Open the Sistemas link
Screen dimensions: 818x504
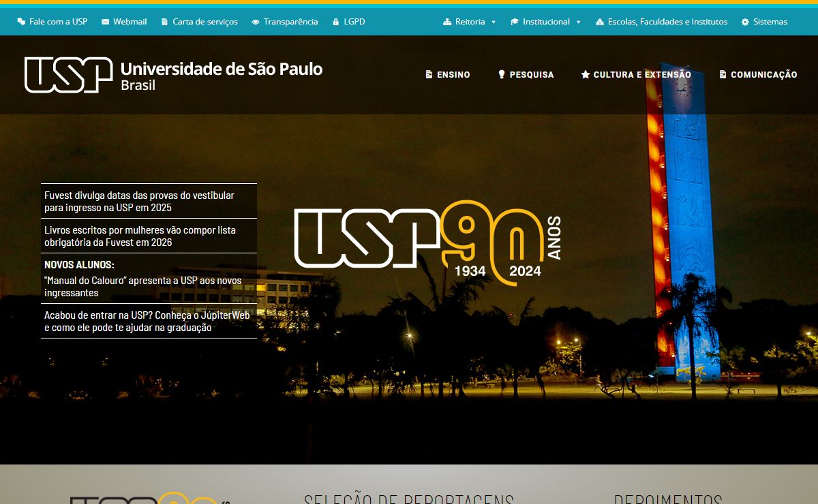pyautogui.click(x=770, y=22)
